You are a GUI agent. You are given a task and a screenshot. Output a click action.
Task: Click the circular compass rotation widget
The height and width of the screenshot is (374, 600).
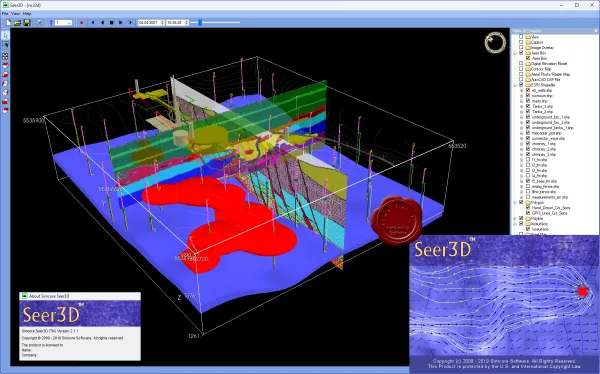point(495,42)
